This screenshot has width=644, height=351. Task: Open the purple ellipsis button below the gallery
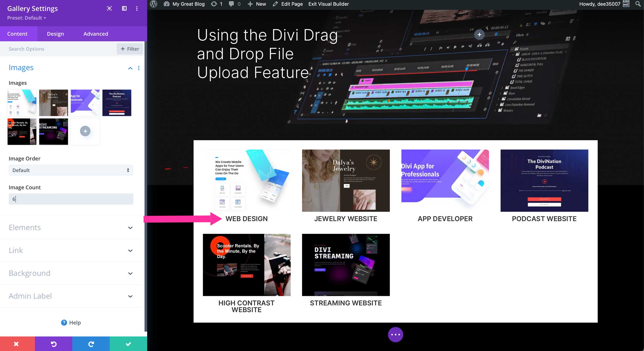pos(395,335)
